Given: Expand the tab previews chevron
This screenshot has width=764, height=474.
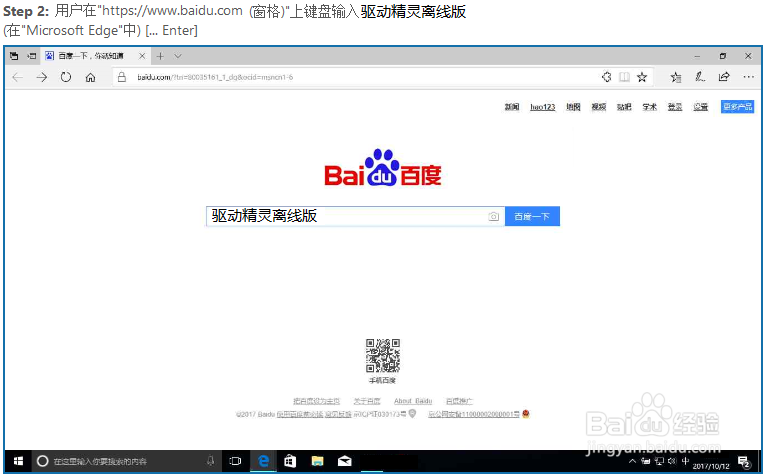Looking at the screenshot, I should [178, 56].
